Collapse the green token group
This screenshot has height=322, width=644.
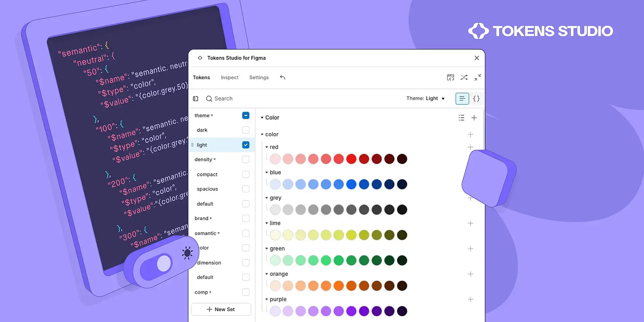click(267, 248)
